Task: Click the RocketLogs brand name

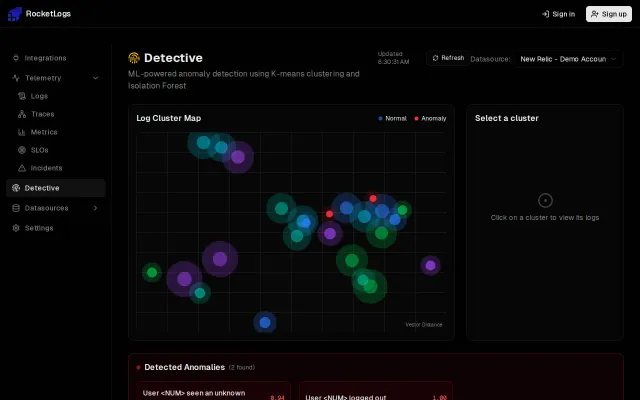Action: [x=48, y=14]
